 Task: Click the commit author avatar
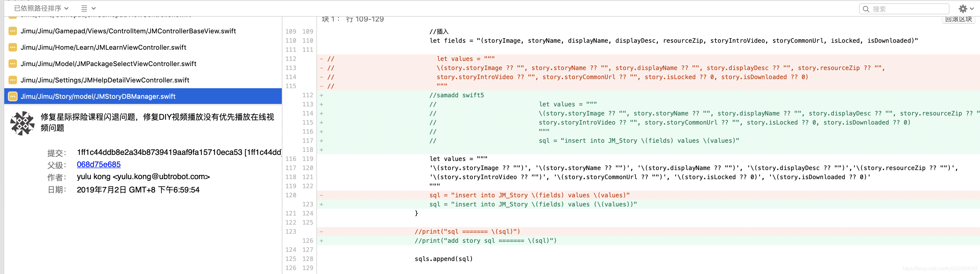pos(22,123)
